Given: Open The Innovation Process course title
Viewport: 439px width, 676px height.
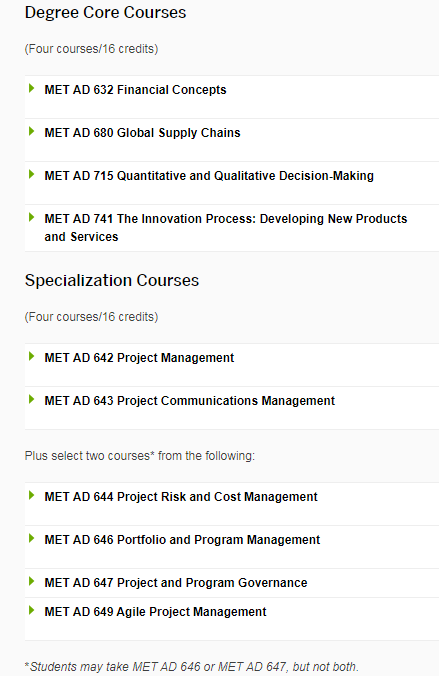Looking at the screenshot, I should pos(226,228).
